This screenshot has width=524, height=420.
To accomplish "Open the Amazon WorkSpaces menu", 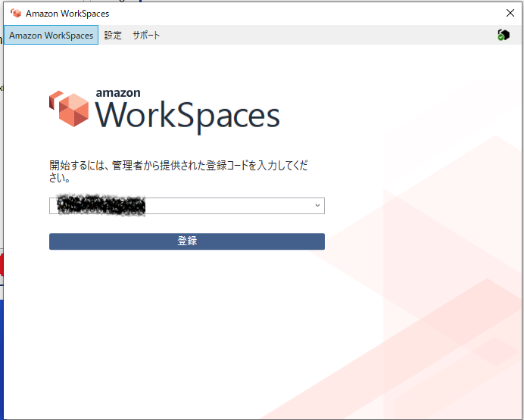I will click(x=51, y=35).
